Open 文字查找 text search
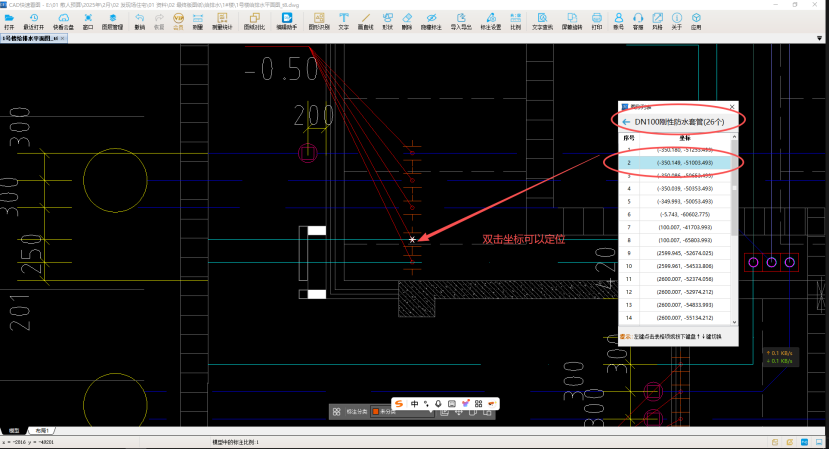The image size is (830, 449). pyautogui.click(x=542, y=21)
